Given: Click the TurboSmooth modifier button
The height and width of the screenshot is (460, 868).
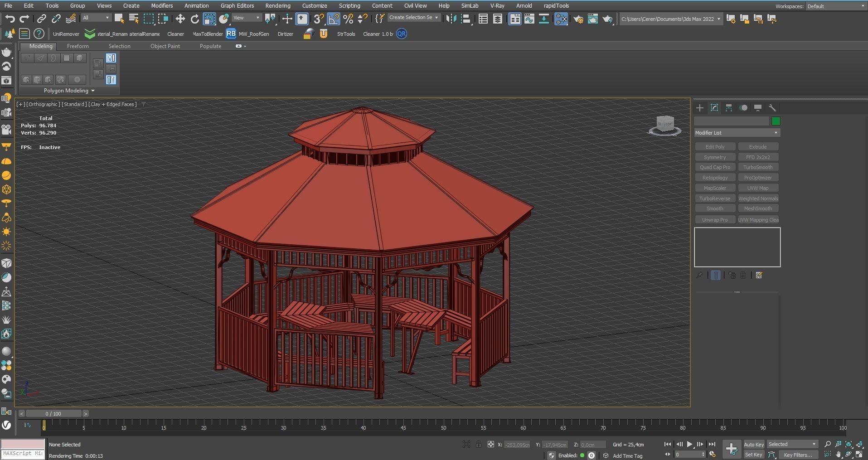Looking at the screenshot, I should (x=758, y=167).
